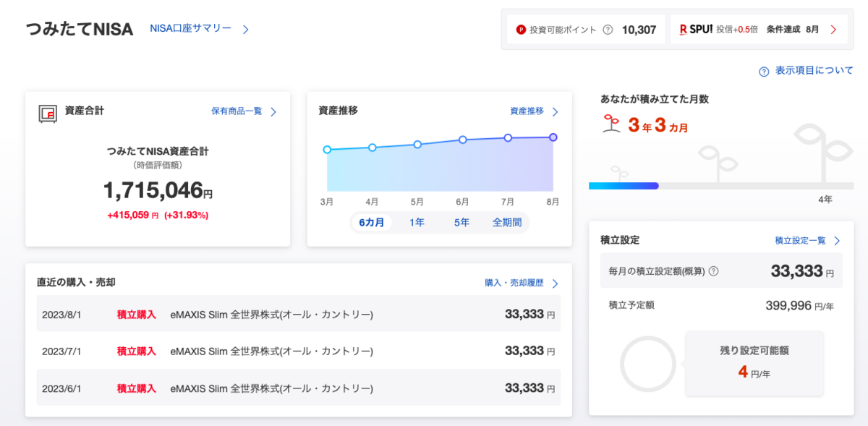Click total asset value 1,715,046円
Viewport: 868px width, 426px height.
click(158, 191)
